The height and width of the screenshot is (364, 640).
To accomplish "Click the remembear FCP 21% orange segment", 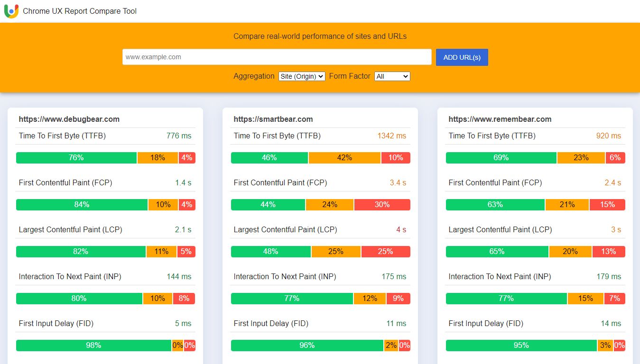I will pyautogui.click(x=567, y=205).
